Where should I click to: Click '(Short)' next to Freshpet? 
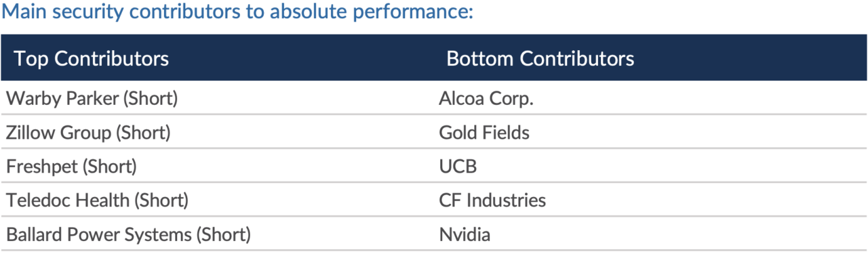point(110,166)
